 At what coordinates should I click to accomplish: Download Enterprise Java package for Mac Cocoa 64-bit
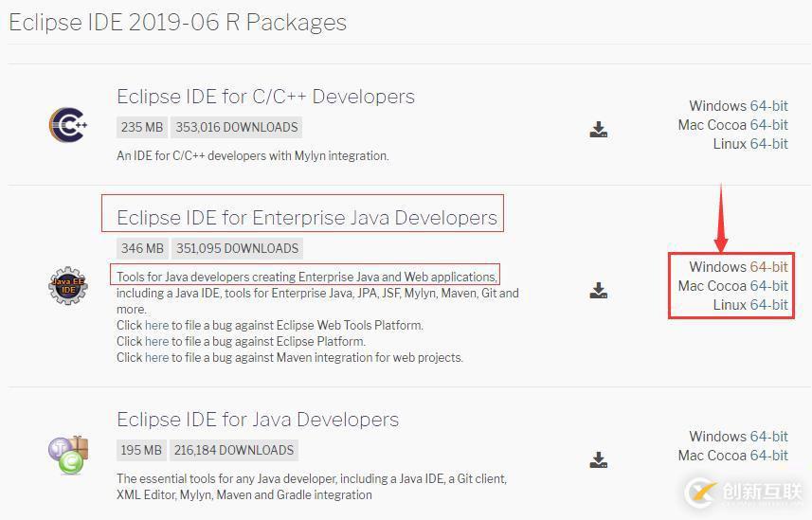click(768, 286)
